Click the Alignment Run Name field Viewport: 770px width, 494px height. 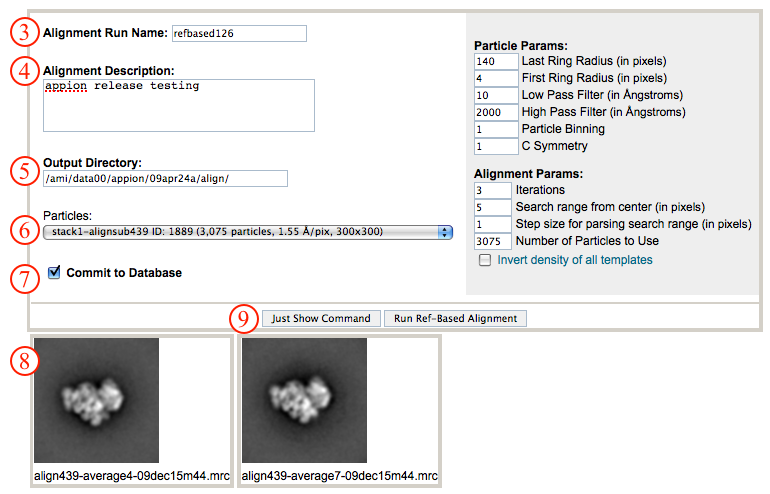pyautogui.click(x=239, y=33)
